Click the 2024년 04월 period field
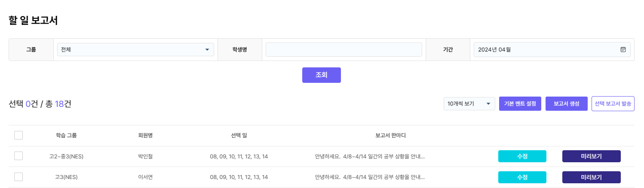This screenshot has width=644, height=188. tap(546, 49)
